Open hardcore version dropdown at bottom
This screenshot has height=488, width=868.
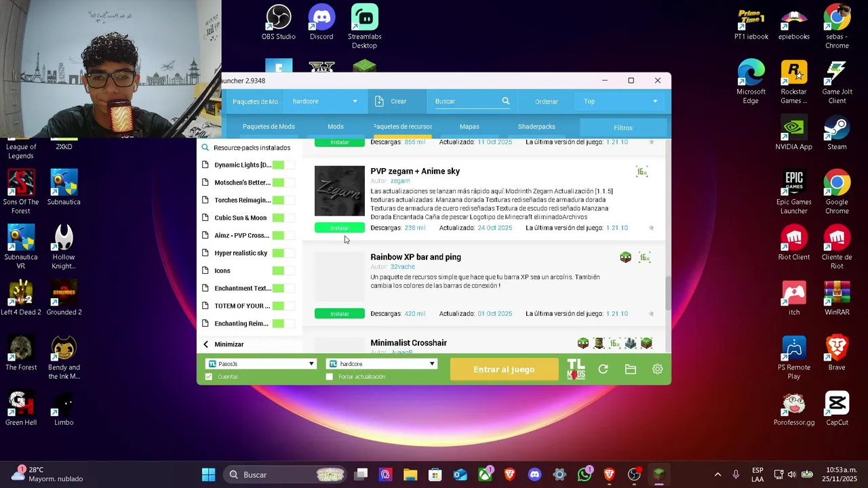[x=382, y=364]
